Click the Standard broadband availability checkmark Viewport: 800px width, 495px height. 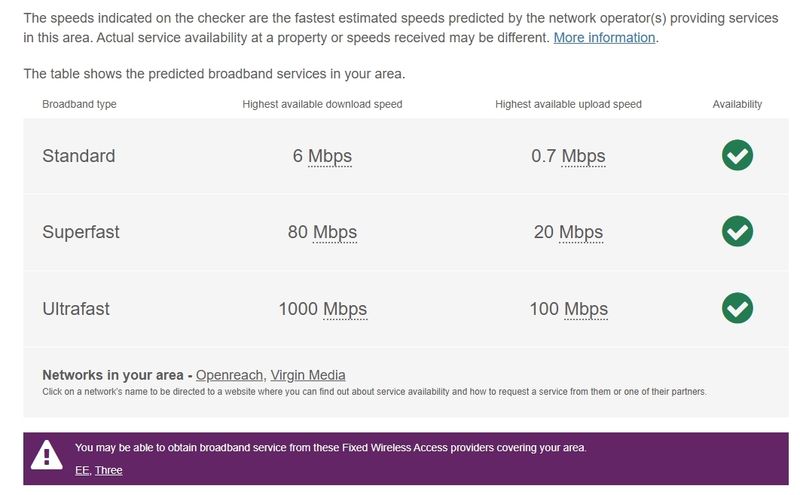tap(737, 155)
